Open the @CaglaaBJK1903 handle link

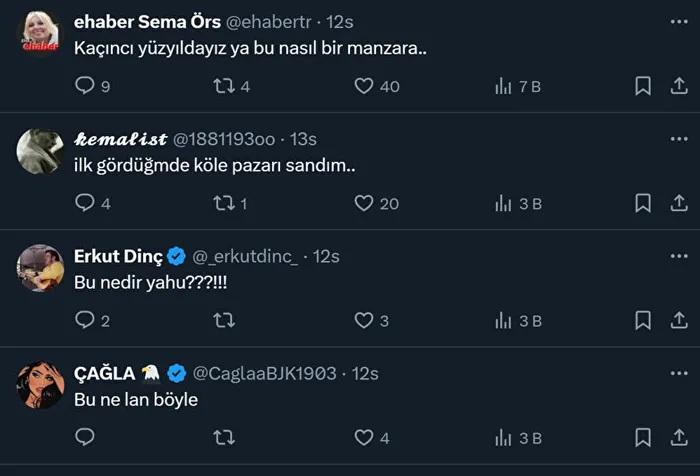click(x=264, y=373)
